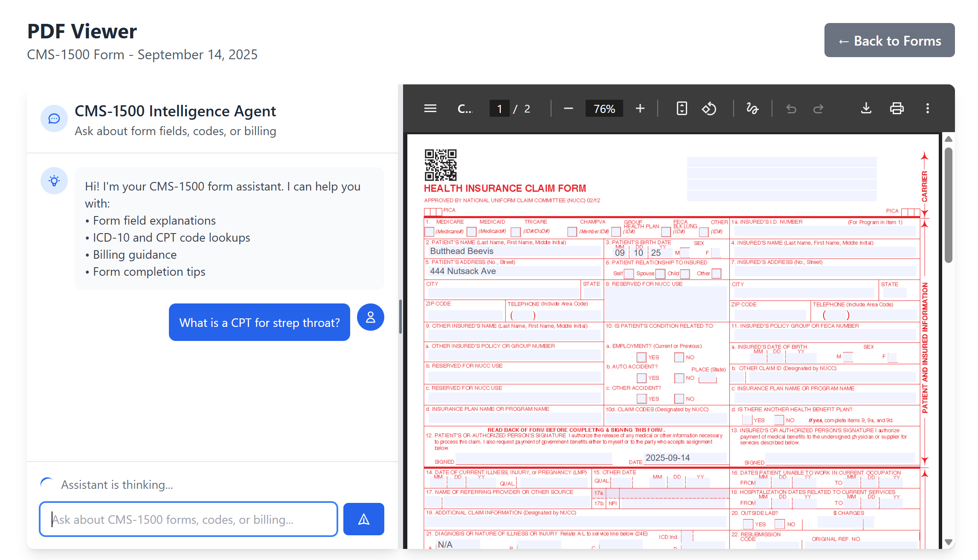The height and width of the screenshot is (560, 978).
Task: Rotate the PDF counterclockwise
Action: (709, 109)
